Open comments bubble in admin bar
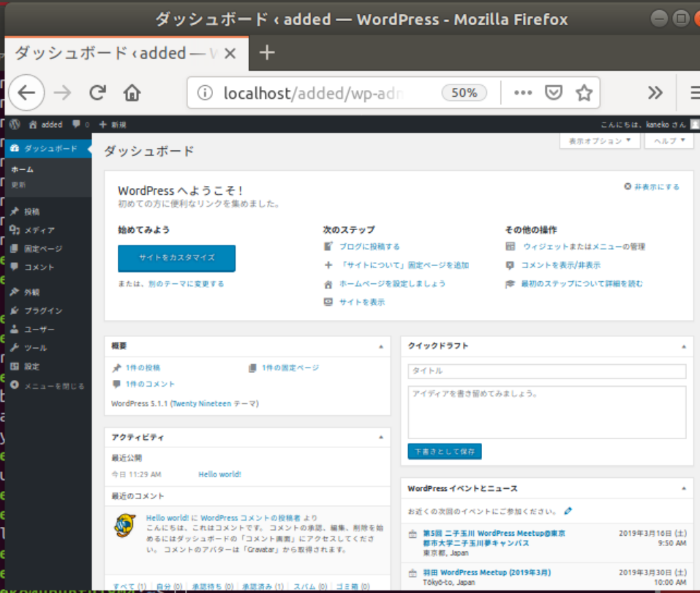 tap(81, 125)
